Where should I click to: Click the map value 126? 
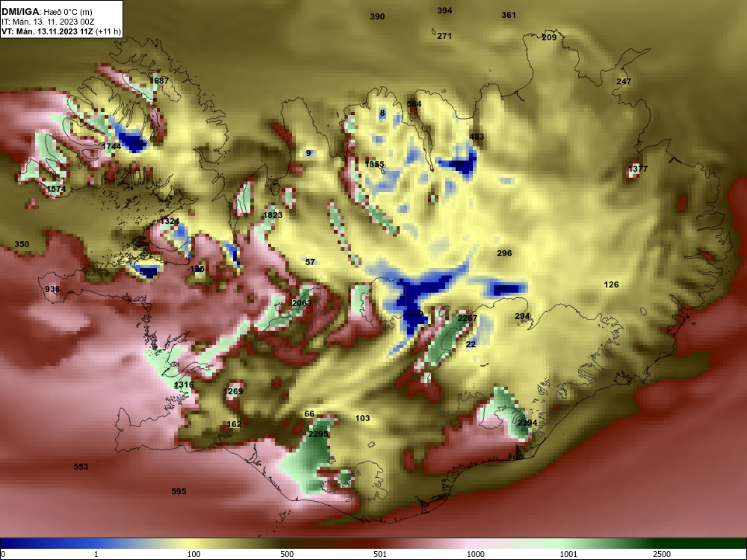click(x=611, y=284)
